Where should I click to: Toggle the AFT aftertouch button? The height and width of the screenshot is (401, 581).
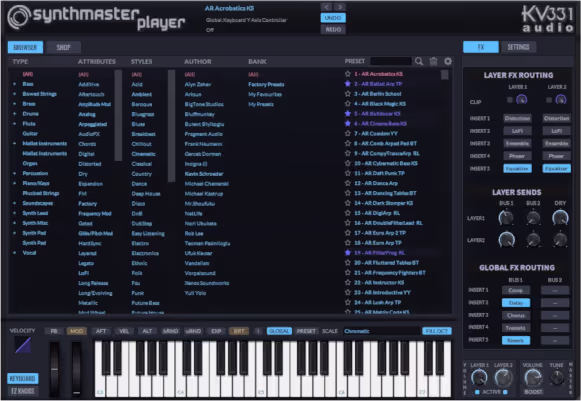(x=101, y=331)
